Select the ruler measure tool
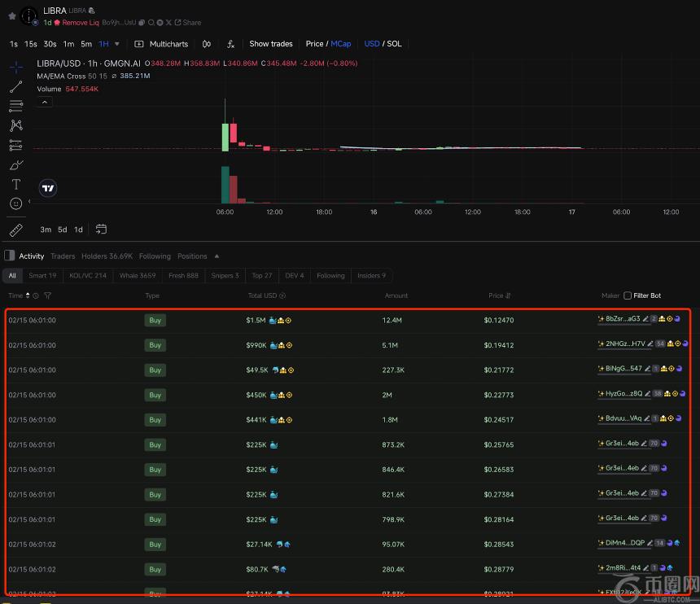Viewport: 700px width, 604px height. click(16, 230)
